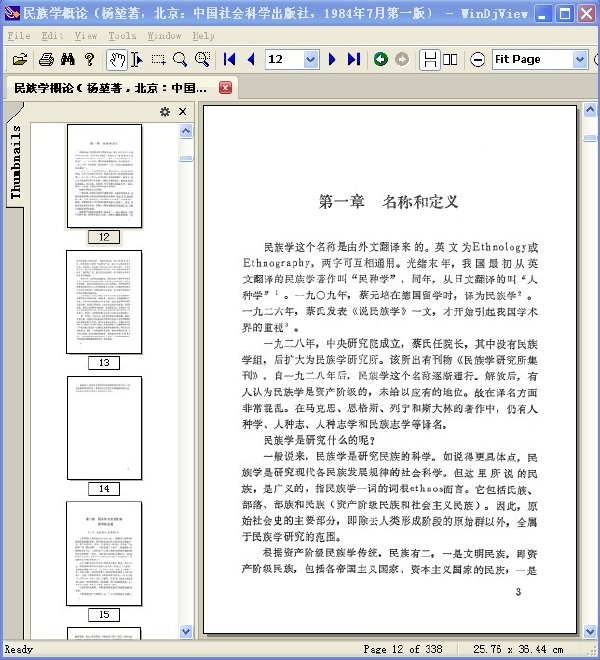
Task: Close the thumbnails panel
Action: click(182, 112)
